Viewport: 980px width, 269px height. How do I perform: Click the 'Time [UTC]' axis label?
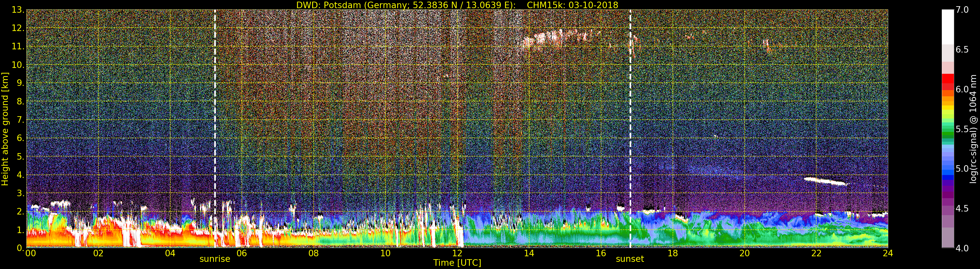coord(457,263)
